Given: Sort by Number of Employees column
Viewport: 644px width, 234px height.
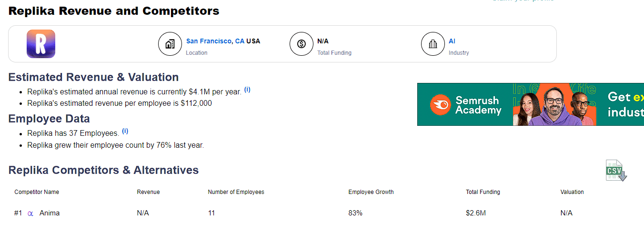Looking at the screenshot, I should point(236,192).
